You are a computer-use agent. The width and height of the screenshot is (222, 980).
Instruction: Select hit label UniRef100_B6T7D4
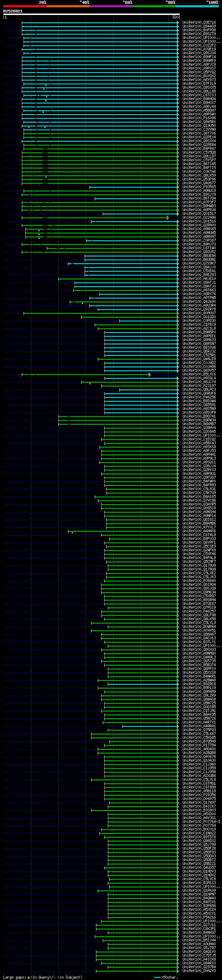[x=199, y=198]
